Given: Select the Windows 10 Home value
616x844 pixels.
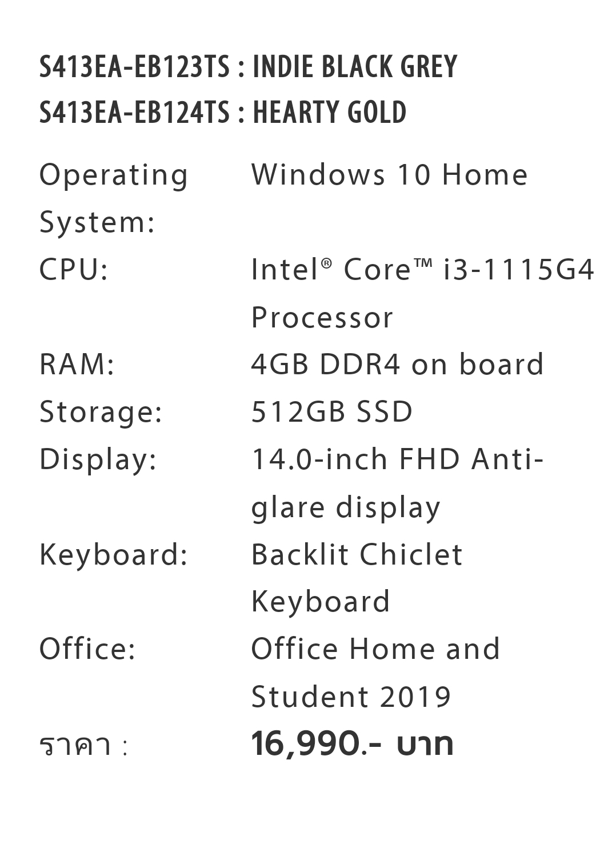Looking at the screenshot, I should 389,174.
